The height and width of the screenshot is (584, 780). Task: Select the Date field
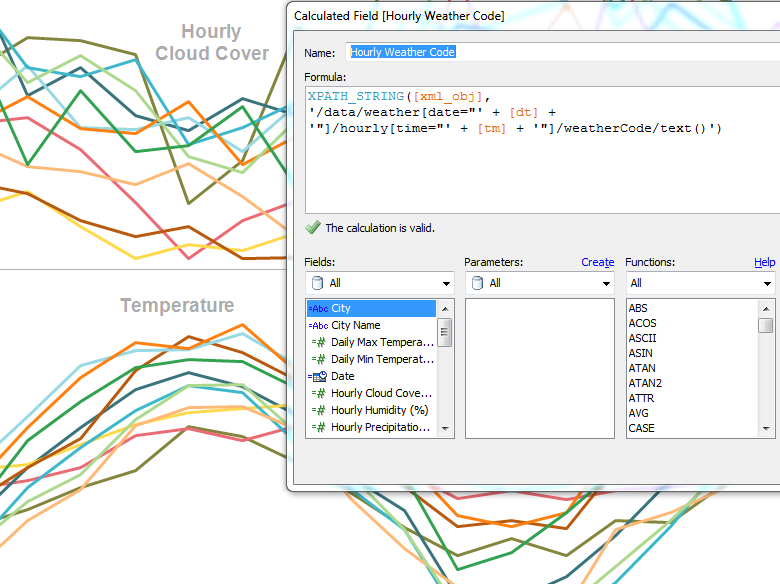[x=371, y=376]
